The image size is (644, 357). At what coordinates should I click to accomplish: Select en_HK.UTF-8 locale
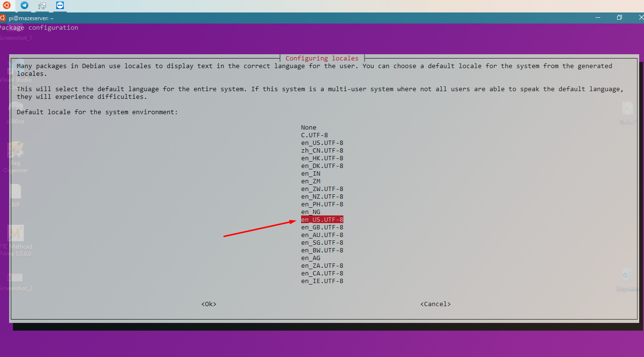[x=322, y=158]
